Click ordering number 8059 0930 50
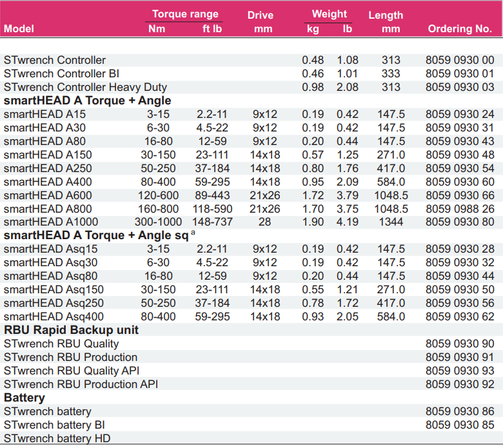Screen dimensions: 503x448 coord(460,289)
